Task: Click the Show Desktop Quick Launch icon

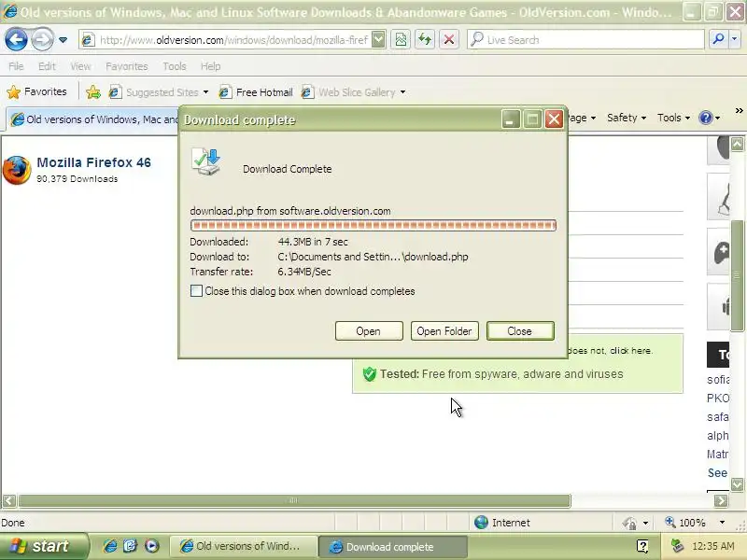Action: (130, 546)
